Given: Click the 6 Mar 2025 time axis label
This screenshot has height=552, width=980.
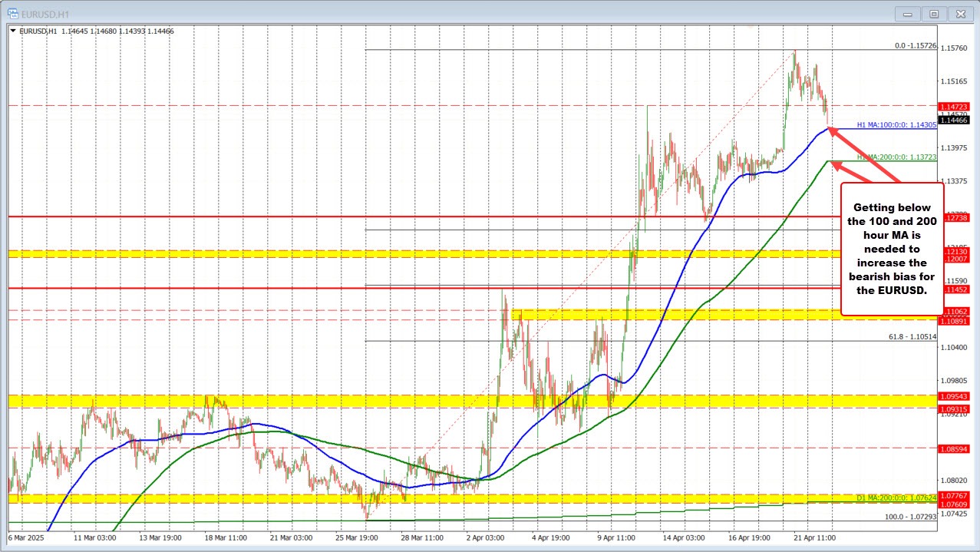Looking at the screenshot, I should (x=26, y=539).
